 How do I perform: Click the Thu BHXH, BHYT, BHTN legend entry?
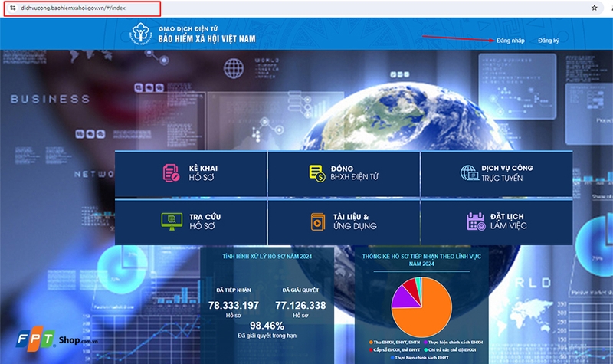pyautogui.click(x=394, y=342)
